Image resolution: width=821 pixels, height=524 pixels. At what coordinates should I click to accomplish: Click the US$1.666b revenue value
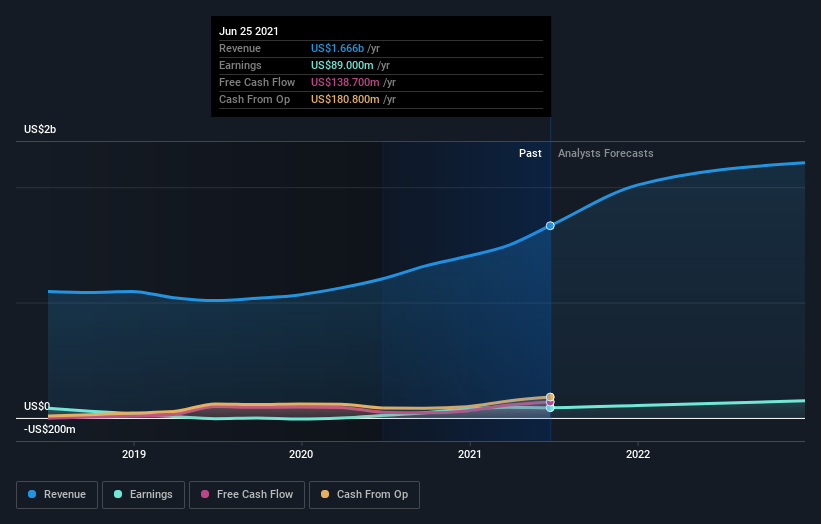(337, 48)
